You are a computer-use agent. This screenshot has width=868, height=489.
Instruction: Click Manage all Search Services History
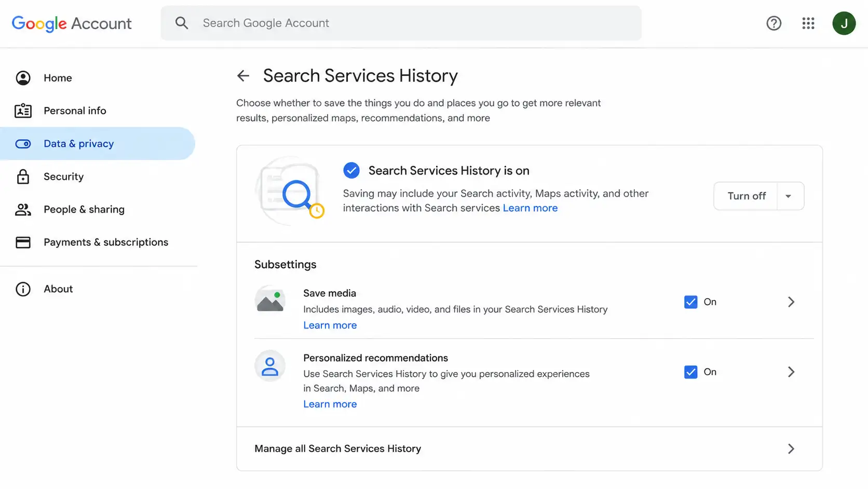coord(530,449)
